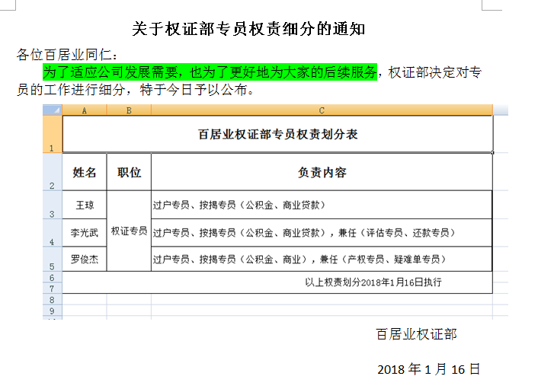
Task: Click the 姓名 header cell
Action: 84,173
